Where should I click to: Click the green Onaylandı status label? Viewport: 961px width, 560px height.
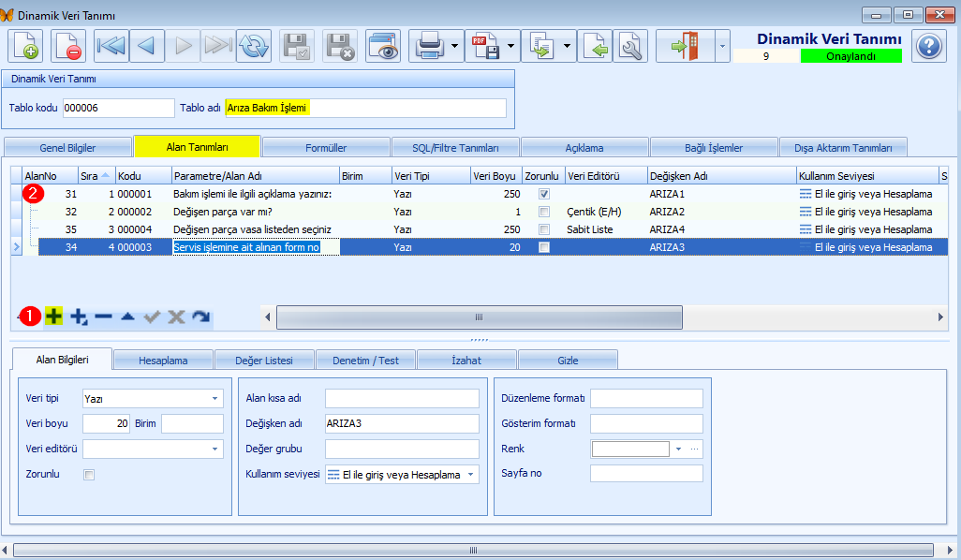pyautogui.click(x=850, y=56)
